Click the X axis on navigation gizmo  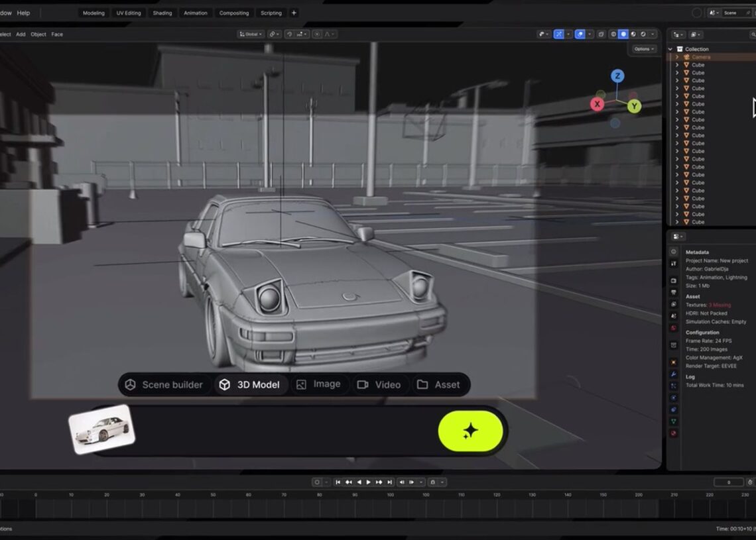[598, 104]
